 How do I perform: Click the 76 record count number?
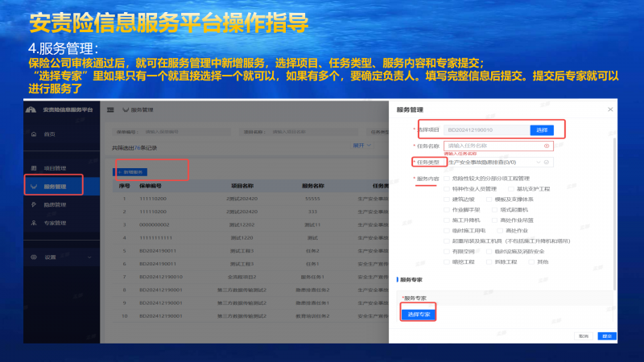point(137,148)
